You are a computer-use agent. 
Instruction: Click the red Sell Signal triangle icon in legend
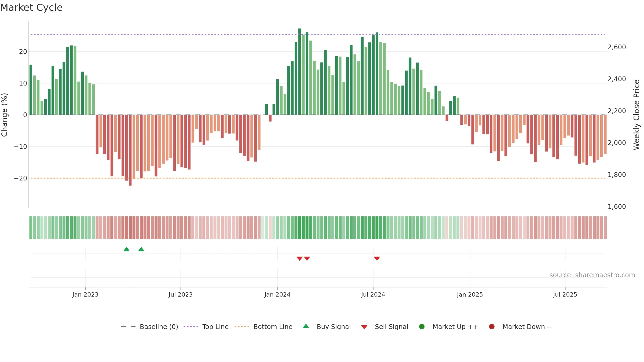pos(364,327)
